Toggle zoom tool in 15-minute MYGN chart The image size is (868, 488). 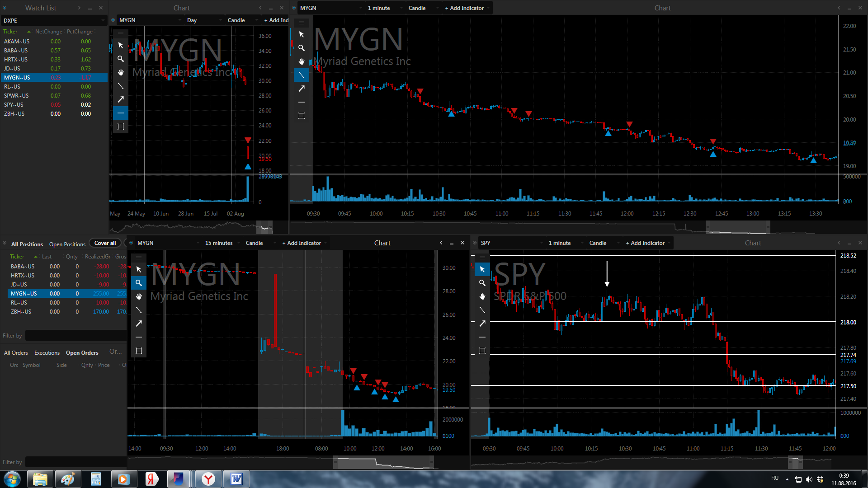[139, 283]
